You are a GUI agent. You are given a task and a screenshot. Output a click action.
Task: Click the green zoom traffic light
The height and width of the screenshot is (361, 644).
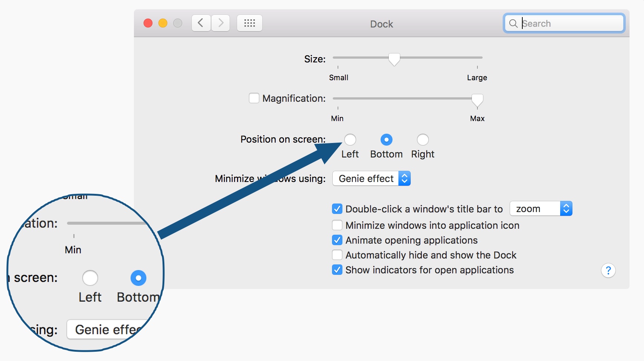point(177,23)
